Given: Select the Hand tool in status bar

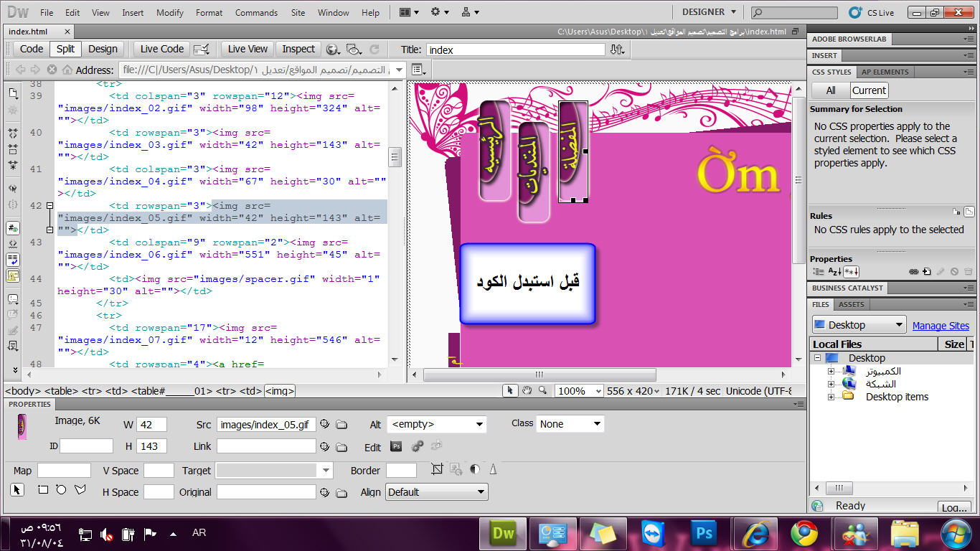Looking at the screenshot, I should point(527,390).
